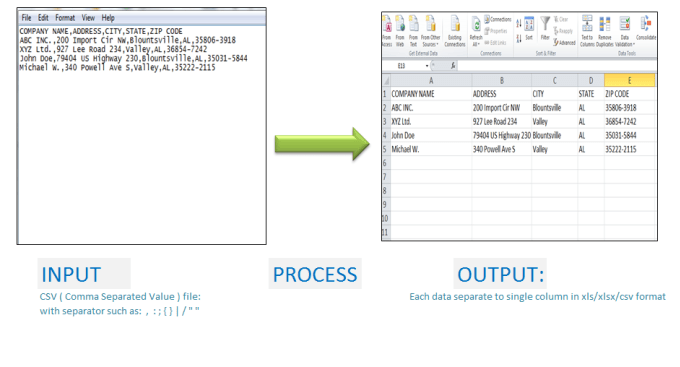Open the View menu in Notepad

point(88,18)
